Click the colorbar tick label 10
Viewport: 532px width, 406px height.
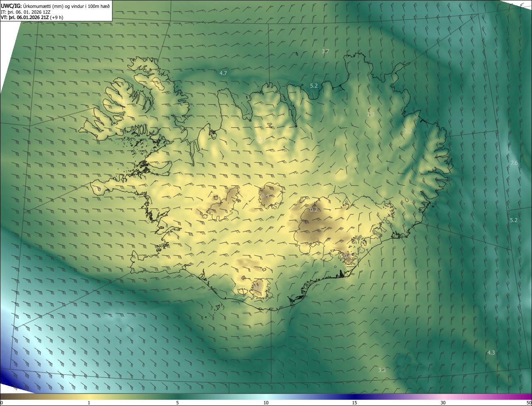tap(266, 403)
